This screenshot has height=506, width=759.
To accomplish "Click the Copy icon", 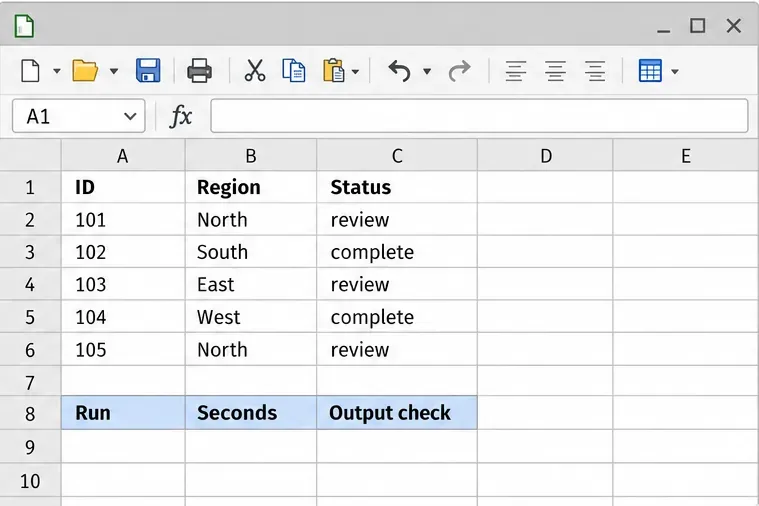I will [294, 71].
